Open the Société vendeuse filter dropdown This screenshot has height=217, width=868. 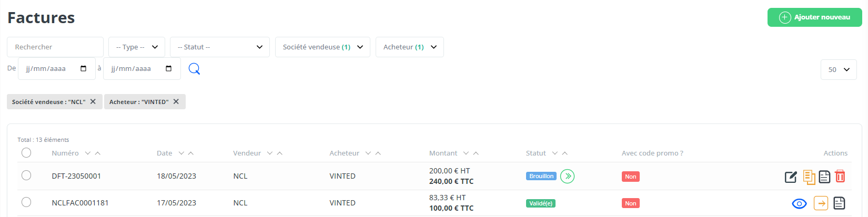coord(322,47)
